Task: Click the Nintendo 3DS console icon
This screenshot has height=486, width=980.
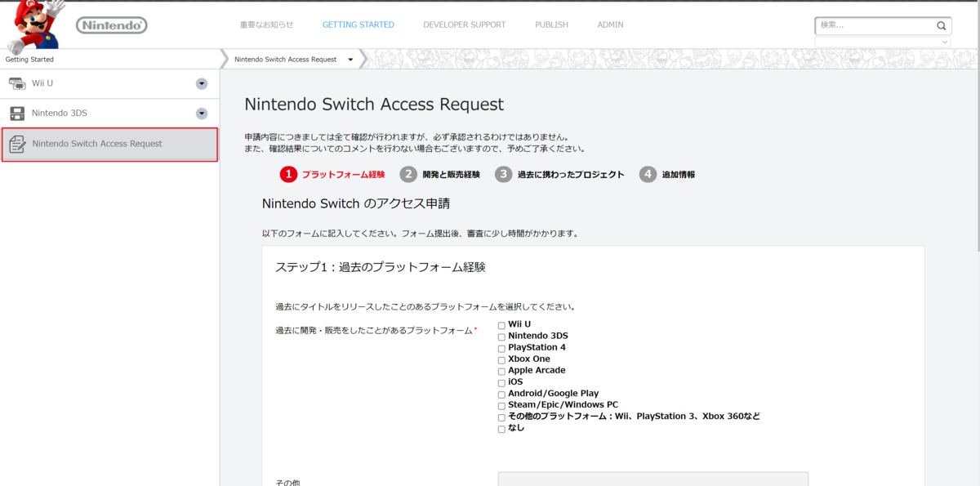Action: [17, 114]
